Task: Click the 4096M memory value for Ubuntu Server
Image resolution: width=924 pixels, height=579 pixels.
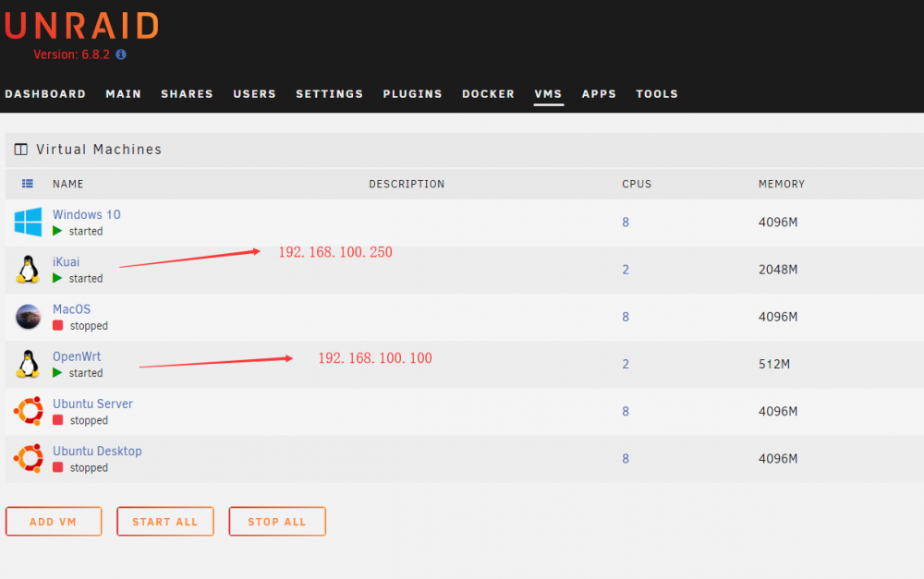Action: pyautogui.click(x=778, y=411)
